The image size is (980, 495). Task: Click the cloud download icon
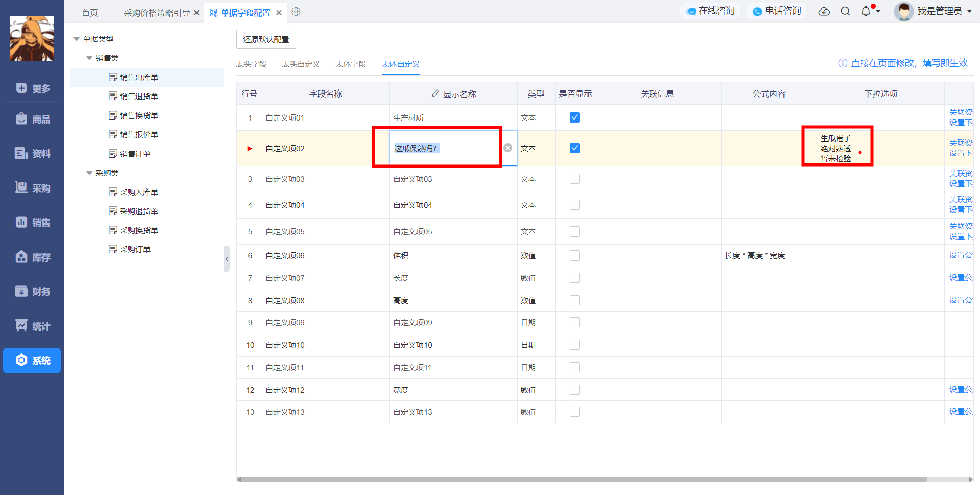pyautogui.click(x=824, y=11)
